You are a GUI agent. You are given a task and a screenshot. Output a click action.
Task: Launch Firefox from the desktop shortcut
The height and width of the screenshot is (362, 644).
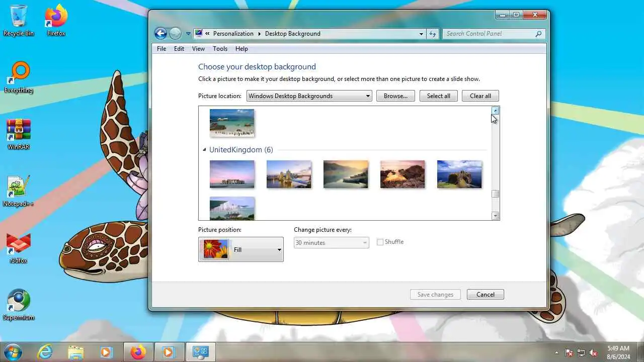[x=56, y=20]
